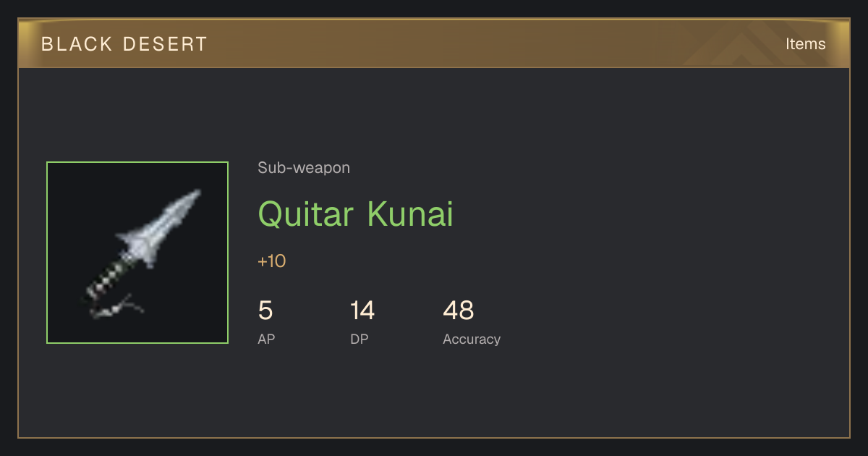Click the Quitar Kunai item icon

pos(137,253)
